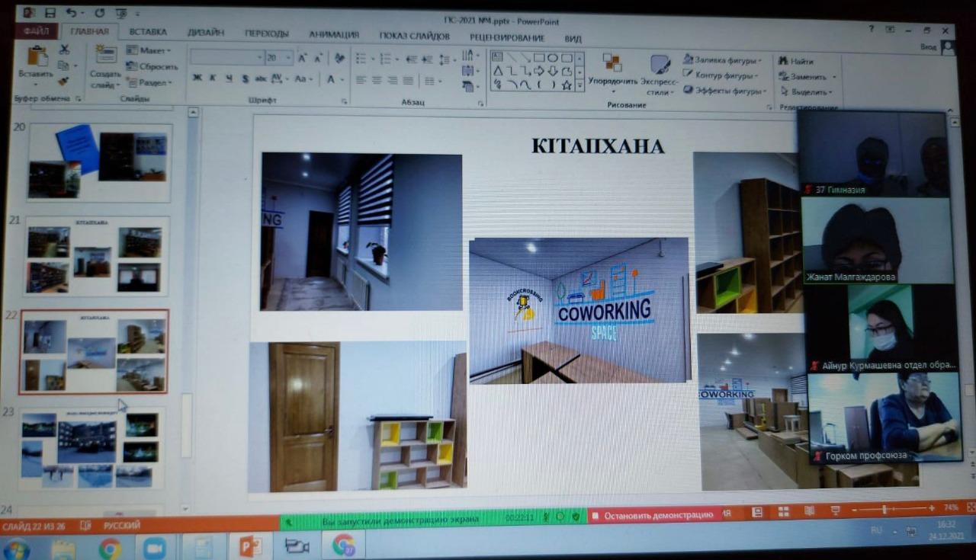Click the Express styles (Экспресс-стили) icon

click(659, 64)
